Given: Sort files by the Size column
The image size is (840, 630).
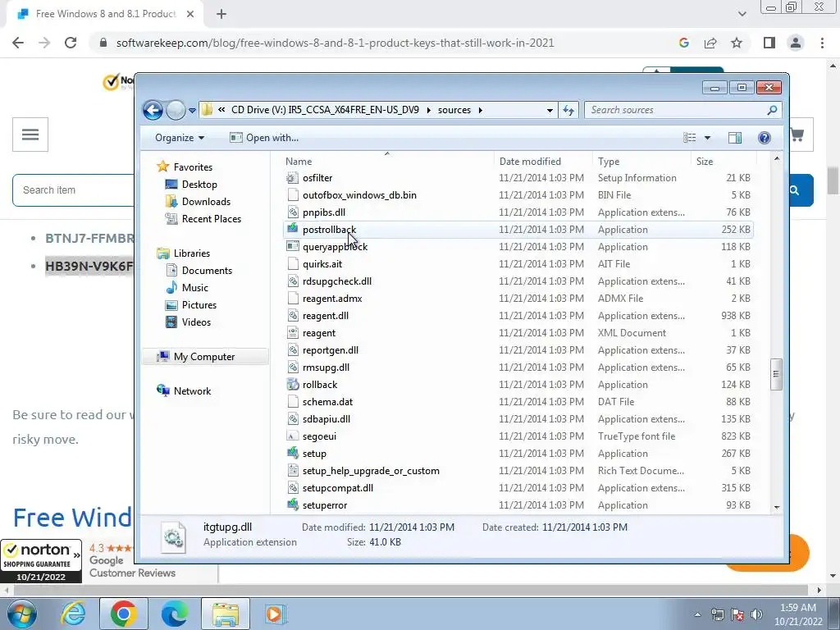Looking at the screenshot, I should (724, 162).
